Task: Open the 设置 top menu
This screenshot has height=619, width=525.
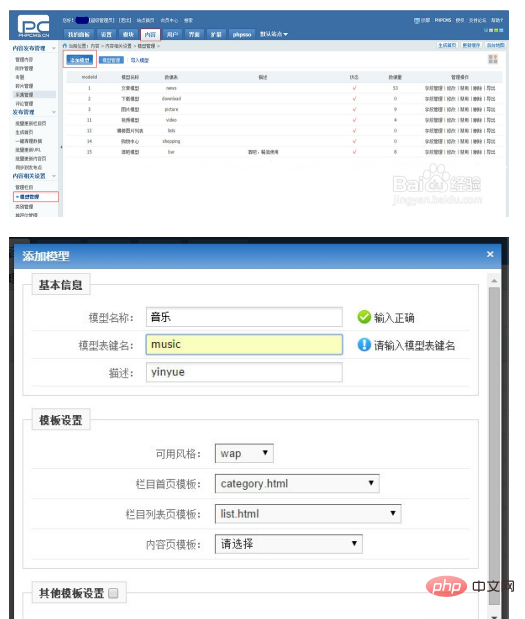Action: tap(106, 34)
